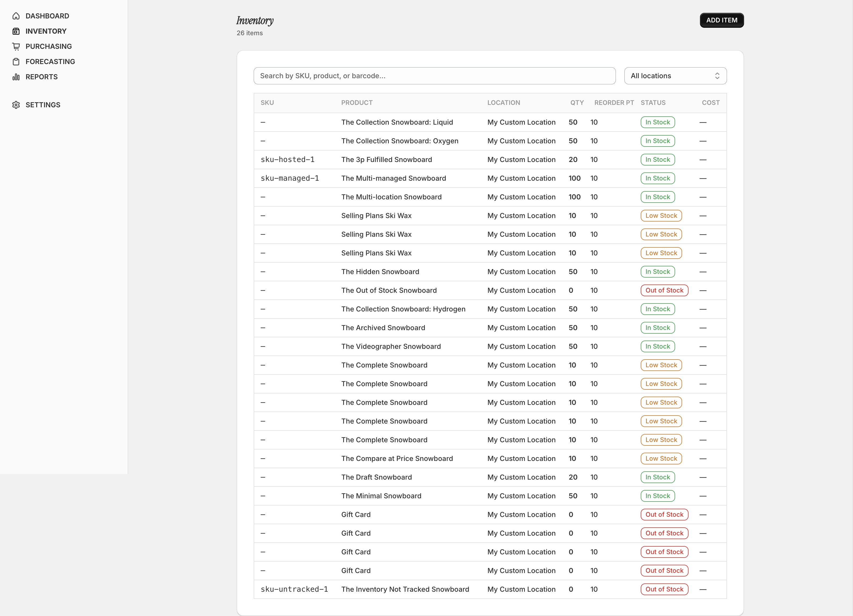The image size is (853, 616).
Task: Click The Out of Stock Snowboard name
Action: tap(389, 291)
